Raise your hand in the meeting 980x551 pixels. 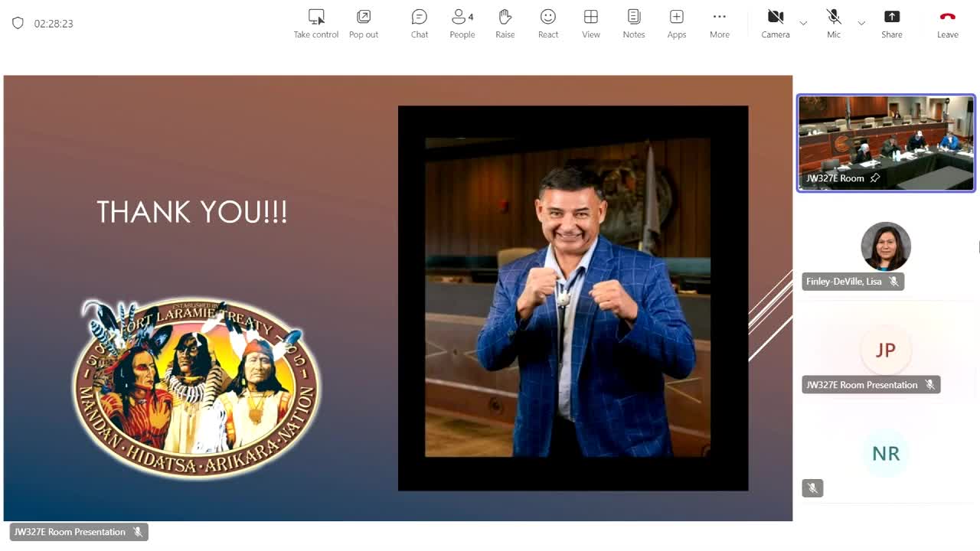(x=505, y=23)
